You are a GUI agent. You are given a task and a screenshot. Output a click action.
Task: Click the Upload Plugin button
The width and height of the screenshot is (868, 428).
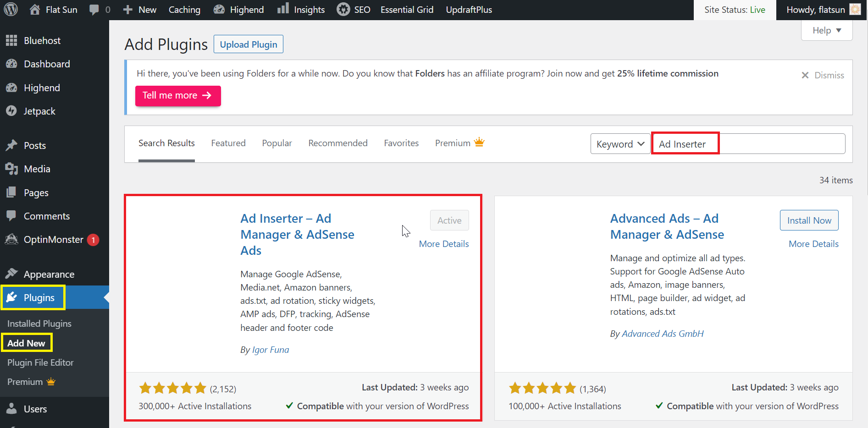pyautogui.click(x=249, y=44)
